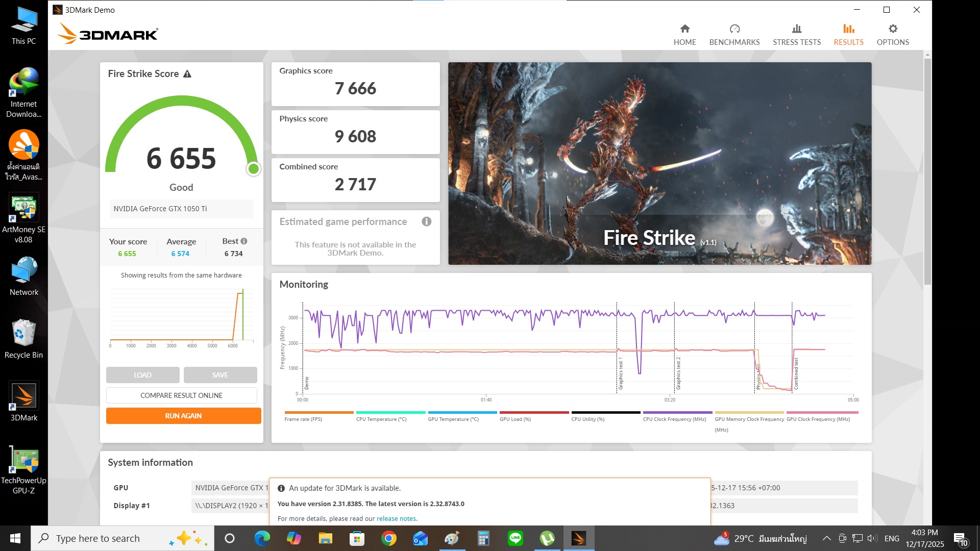
Task: Expand the hidden system tray icons chevron
Action: pos(826,538)
